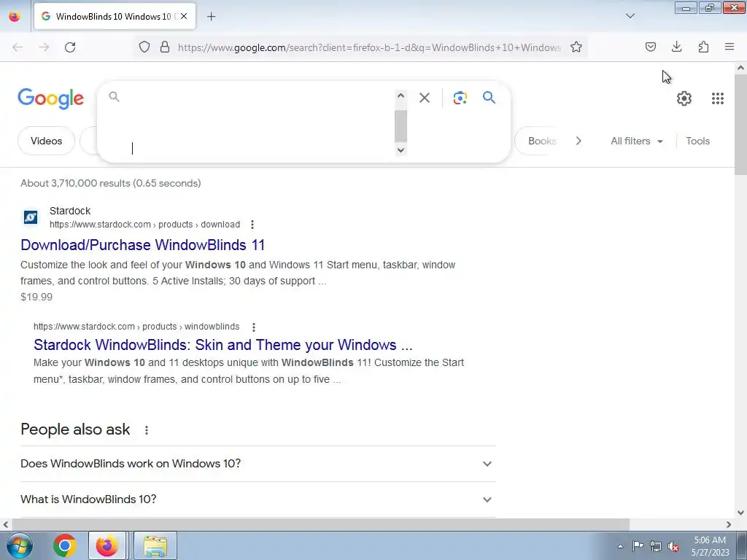
Task: Show more filter chips arrow
Action: [578, 141]
